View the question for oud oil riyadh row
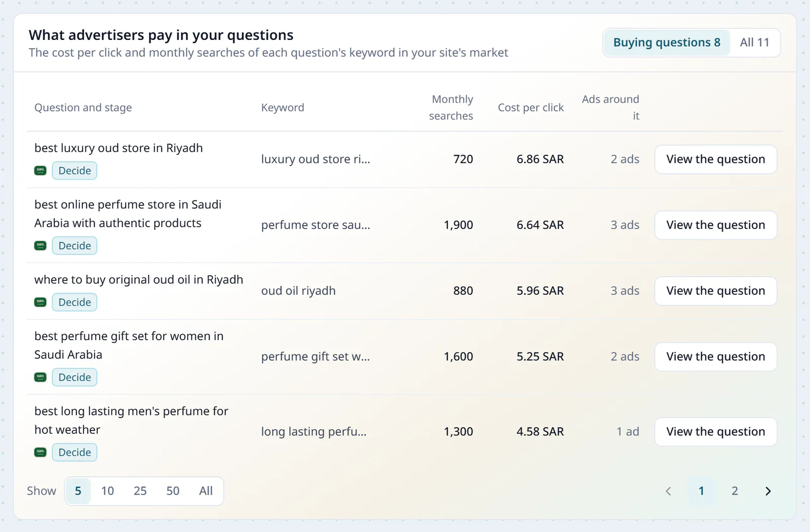 [x=715, y=291]
